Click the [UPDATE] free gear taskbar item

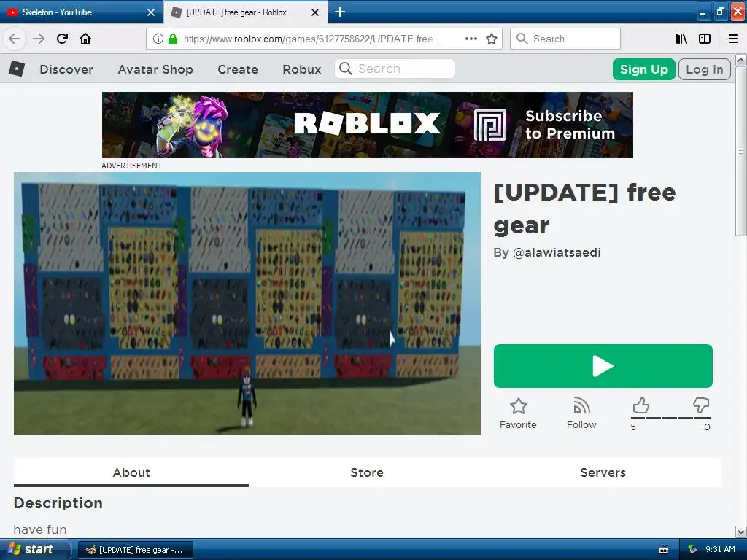(x=135, y=550)
